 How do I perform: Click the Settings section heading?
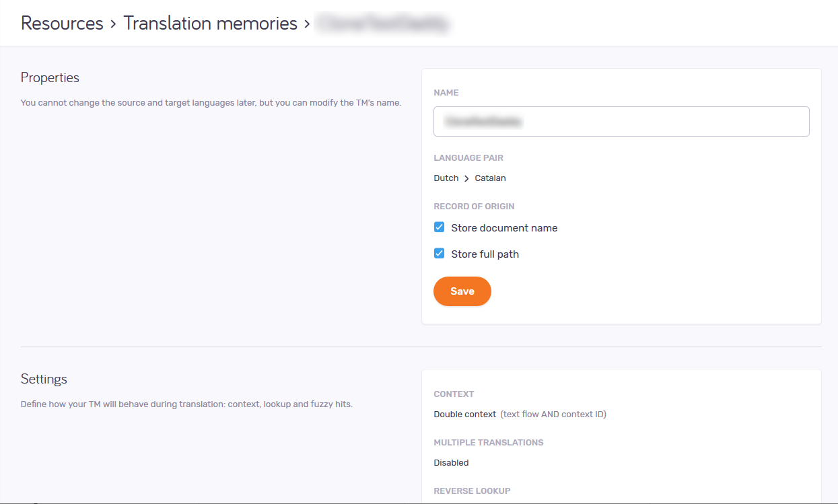[44, 379]
